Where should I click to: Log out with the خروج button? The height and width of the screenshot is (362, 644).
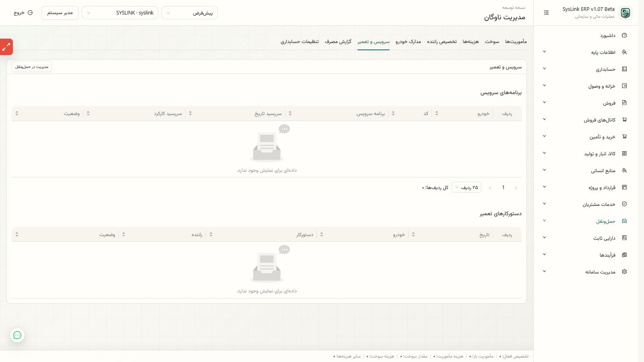[x=23, y=13]
